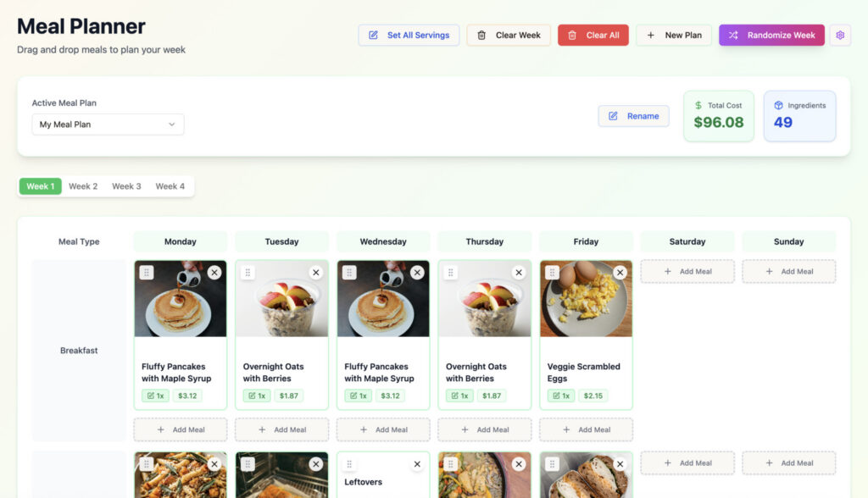The height and width of the screenshot is (498, 868).
Task: Click the trash icon on the Clear Week button
Action: click(482, 35)
